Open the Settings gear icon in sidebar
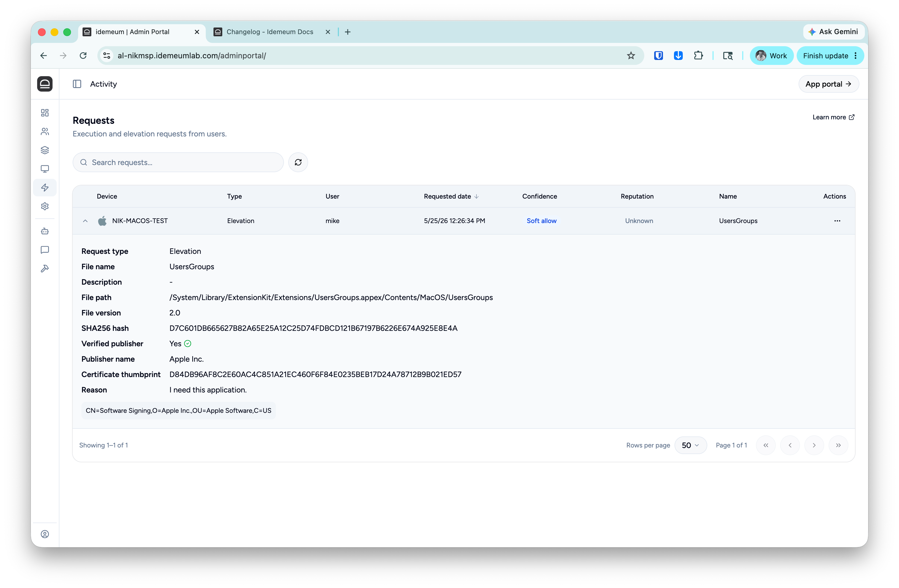Image resolution: width=899 pixels, height=588 pixels. tap(45, 206)
